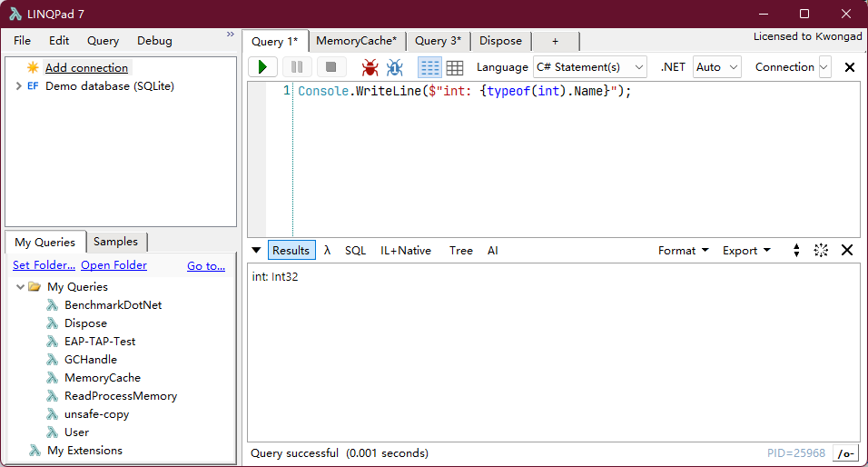The image size is (868, 467).
Task: Click the blue bug debug icon
Action: pyautogui.click(x=395, y=67)
